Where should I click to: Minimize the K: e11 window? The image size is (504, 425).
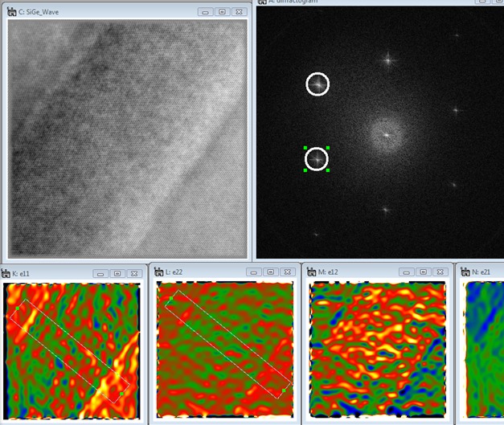tap(100, 273)
